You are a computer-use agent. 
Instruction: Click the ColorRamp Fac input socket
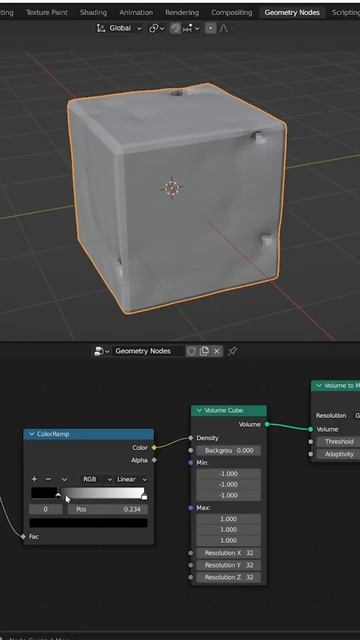point(23,536)
